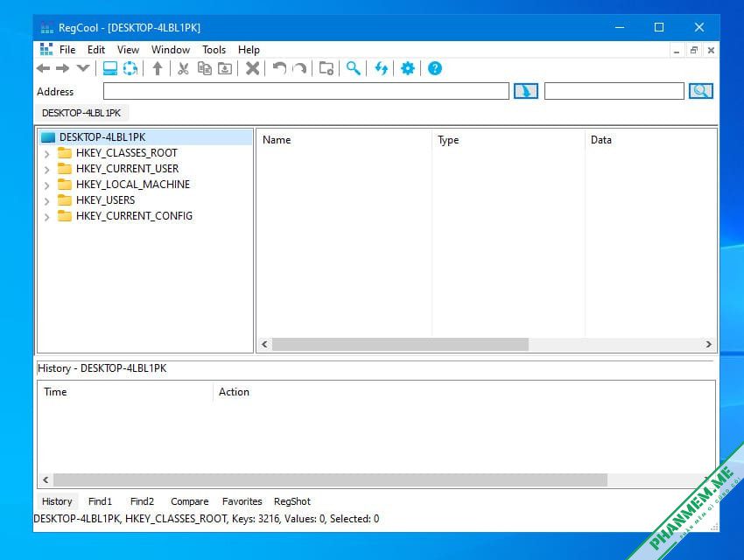
Task: Close the inner MDI child window
Action: (711, 50)
